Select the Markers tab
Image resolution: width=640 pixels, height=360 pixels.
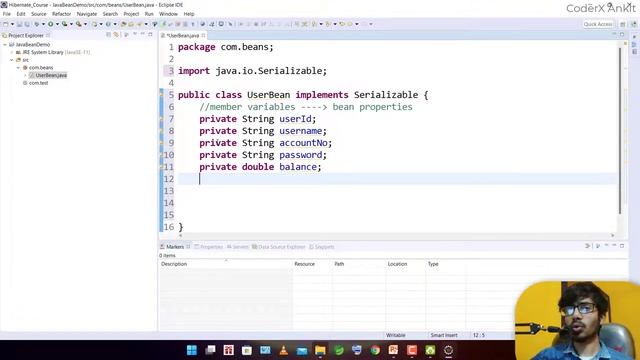(x=175, y=247)
